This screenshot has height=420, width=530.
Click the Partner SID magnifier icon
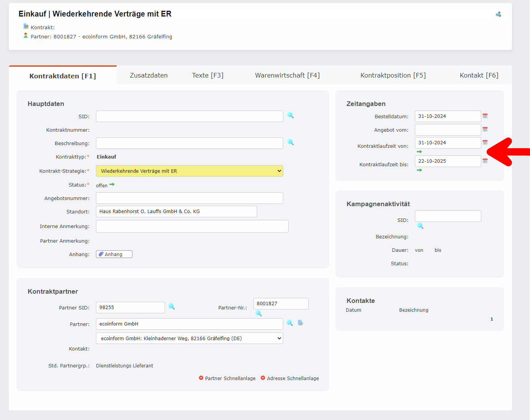click(172, 307)
